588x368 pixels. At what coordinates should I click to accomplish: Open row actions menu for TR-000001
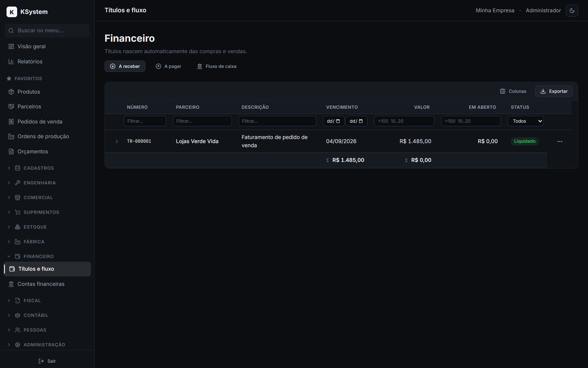click(x=560, y=141)
